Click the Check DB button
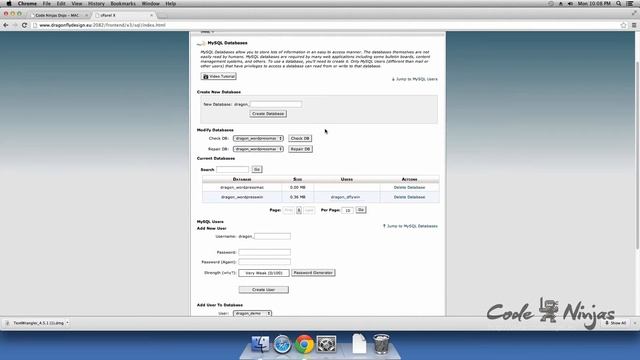The image size is (640, 360). point(300,138)
